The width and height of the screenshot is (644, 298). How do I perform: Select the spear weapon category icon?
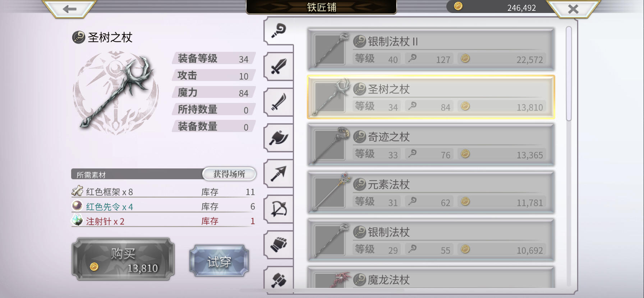coord(279,173)
